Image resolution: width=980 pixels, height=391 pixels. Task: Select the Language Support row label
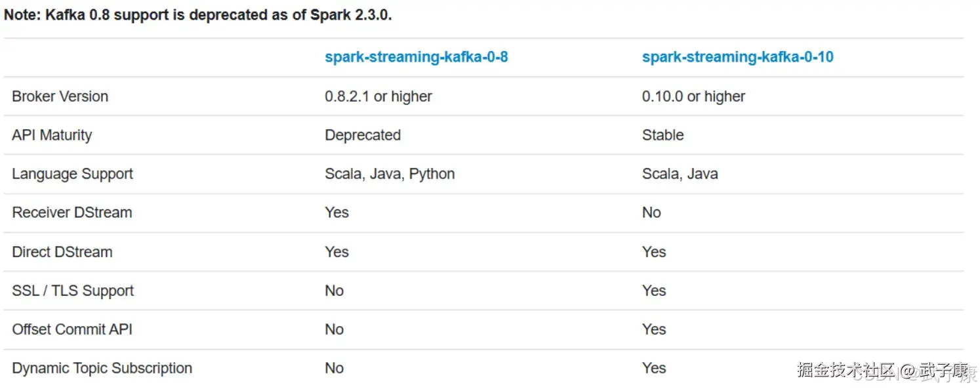pyautogui.click(x=72, y=174)
